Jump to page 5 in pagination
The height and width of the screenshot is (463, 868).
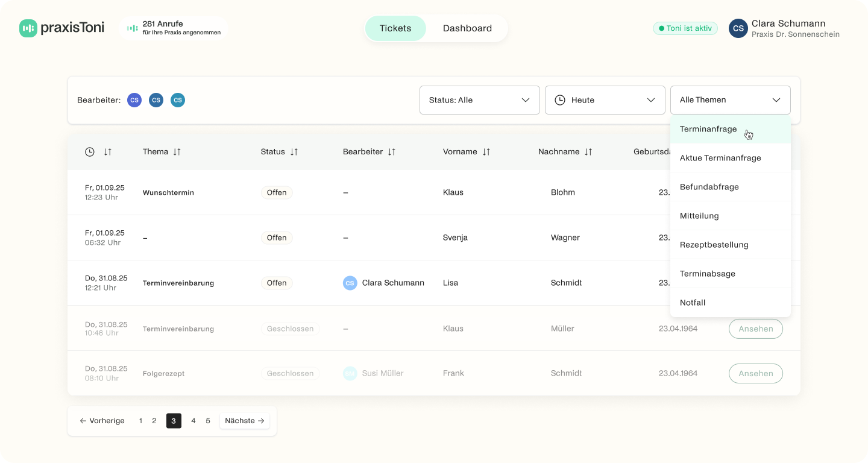208,421
